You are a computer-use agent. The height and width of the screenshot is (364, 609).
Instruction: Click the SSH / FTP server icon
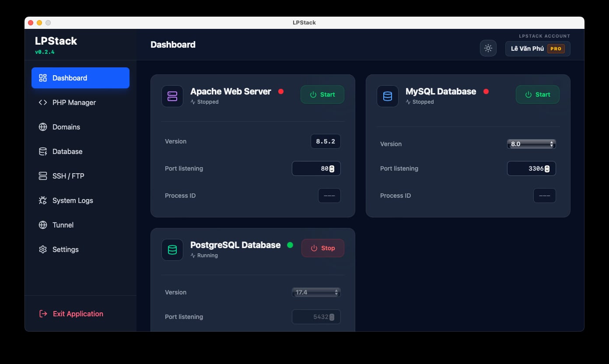tap(43, 176)
